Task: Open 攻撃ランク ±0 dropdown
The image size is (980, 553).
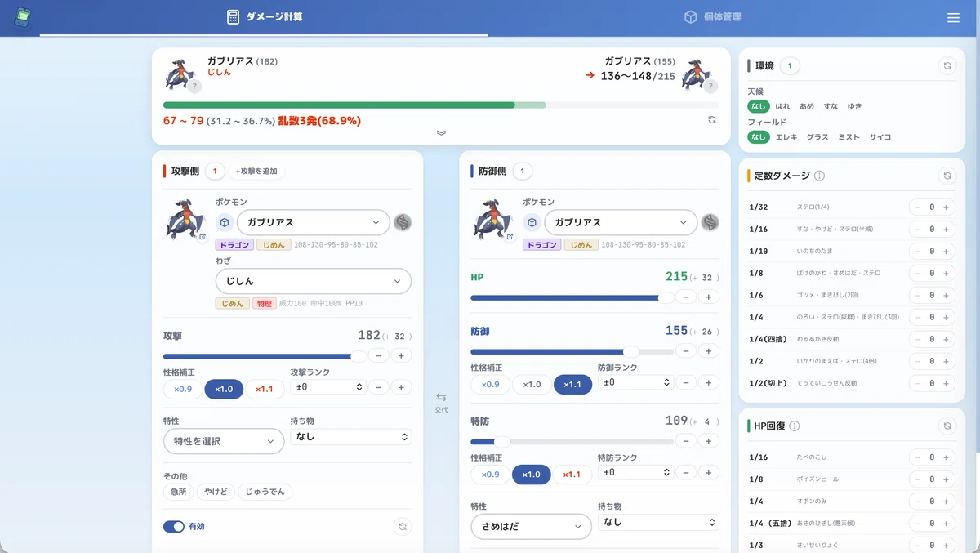Action: tap(327, 387)
